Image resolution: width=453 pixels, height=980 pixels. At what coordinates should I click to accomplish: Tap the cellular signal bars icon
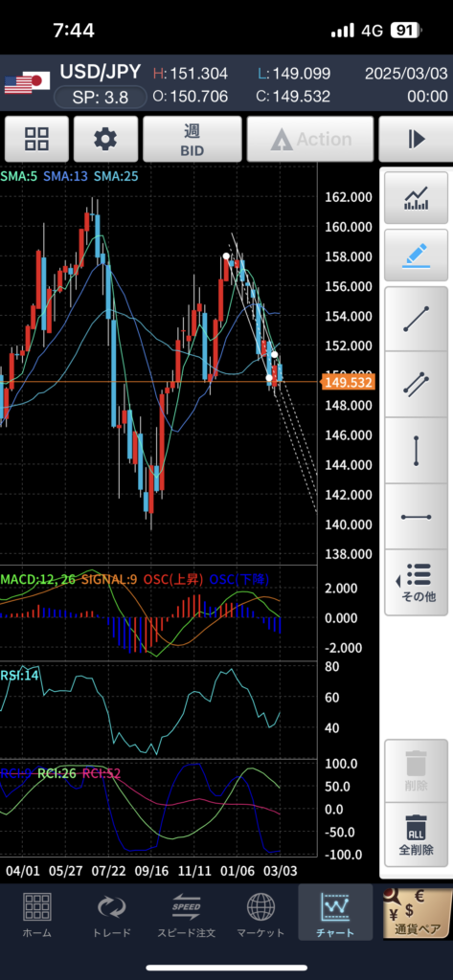[343, 30]
